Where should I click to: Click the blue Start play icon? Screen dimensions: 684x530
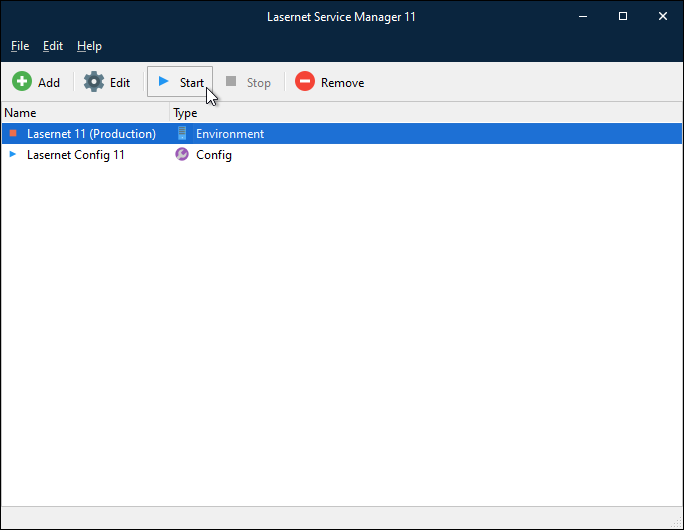click(x=164, y=81)
